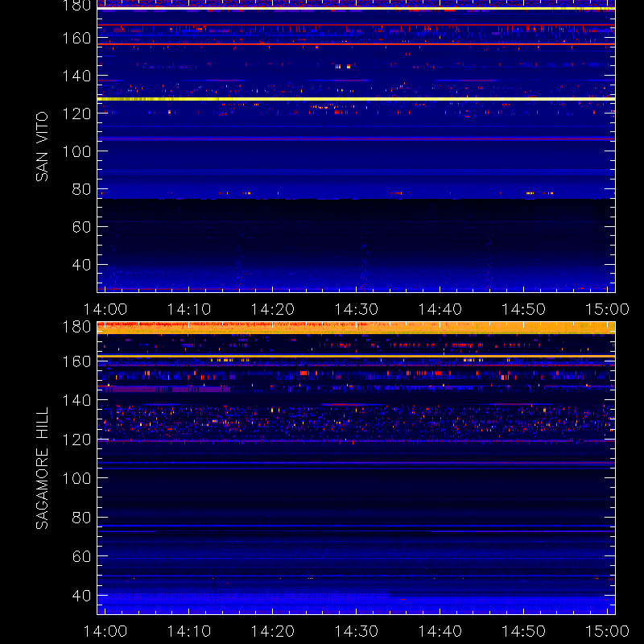Select the 80 tick label on SAN VITO axis
This screenshot has height=644, width=644.
[x=81, y=189]
